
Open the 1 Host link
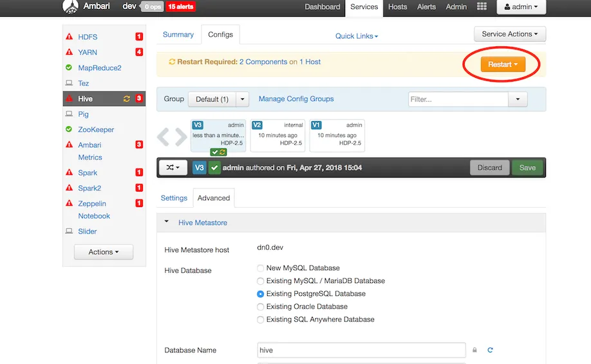pyautogui.click(x=310, y=62)
